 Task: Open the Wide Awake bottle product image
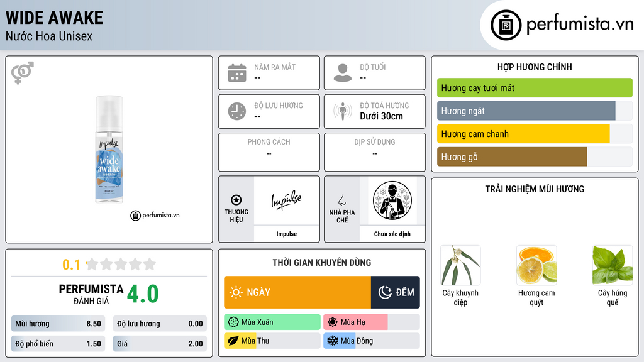point(109,150)
